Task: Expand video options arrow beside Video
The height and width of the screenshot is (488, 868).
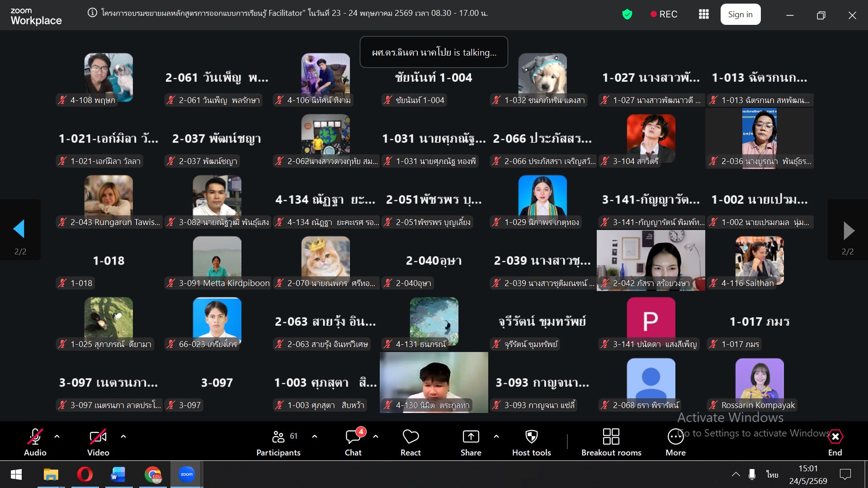Action: click(123, 436)
